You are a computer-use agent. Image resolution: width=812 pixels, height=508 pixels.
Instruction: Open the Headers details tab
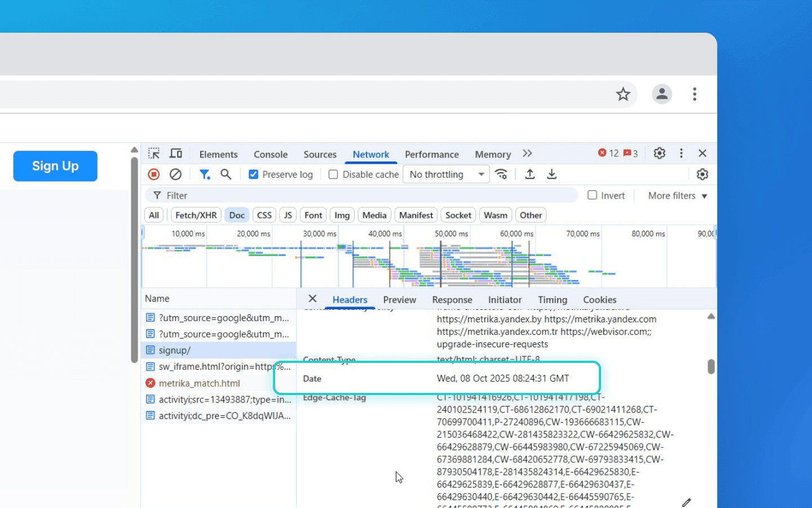350,300
